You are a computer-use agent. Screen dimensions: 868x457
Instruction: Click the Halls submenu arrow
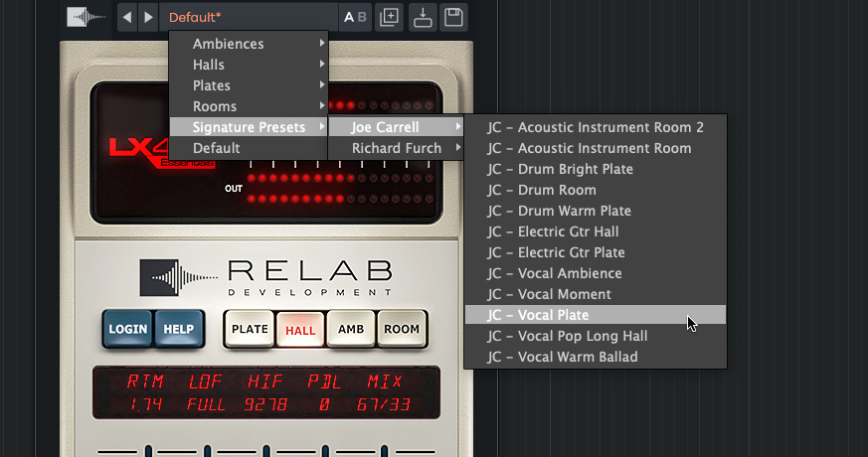321,65
